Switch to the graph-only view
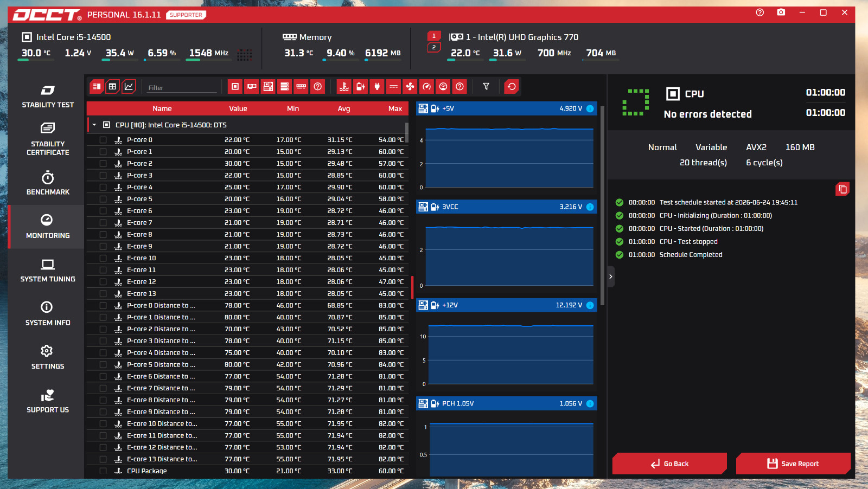This screenshot has width=868, height=489. [129, 86]
